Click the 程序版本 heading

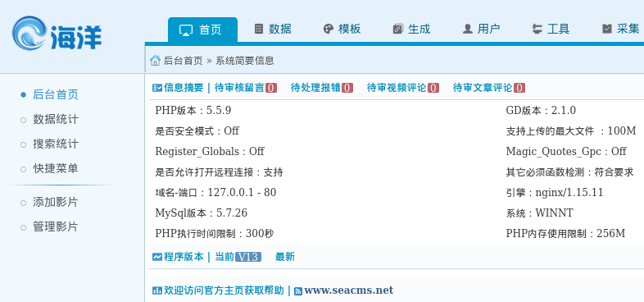pos(184,257)
